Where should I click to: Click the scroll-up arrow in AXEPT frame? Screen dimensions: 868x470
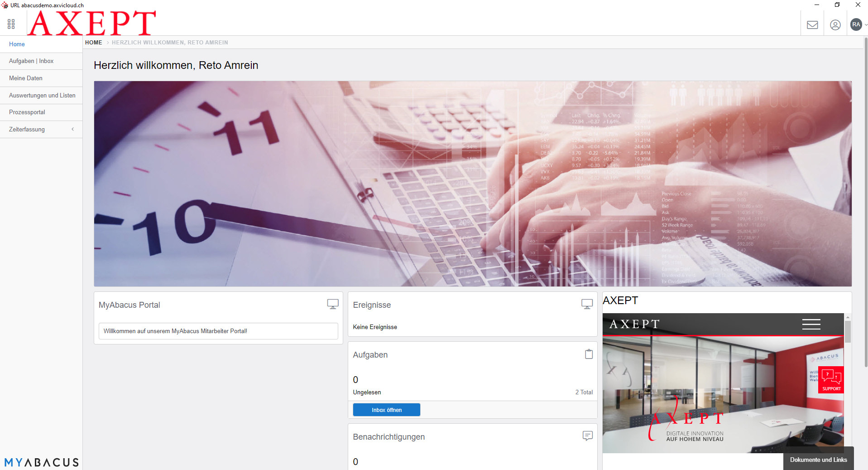[848, 317]
